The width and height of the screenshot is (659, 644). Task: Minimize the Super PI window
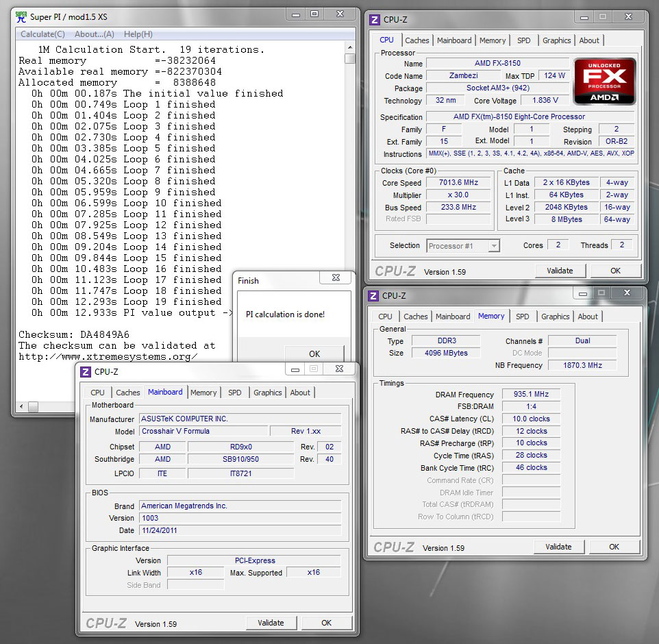coord(296,14)
